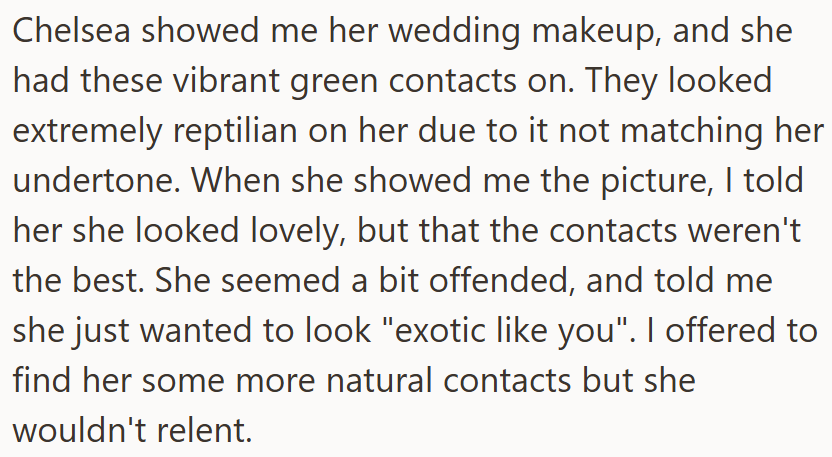Click the name "Chelsea" at paragraph start

[72, 30]
